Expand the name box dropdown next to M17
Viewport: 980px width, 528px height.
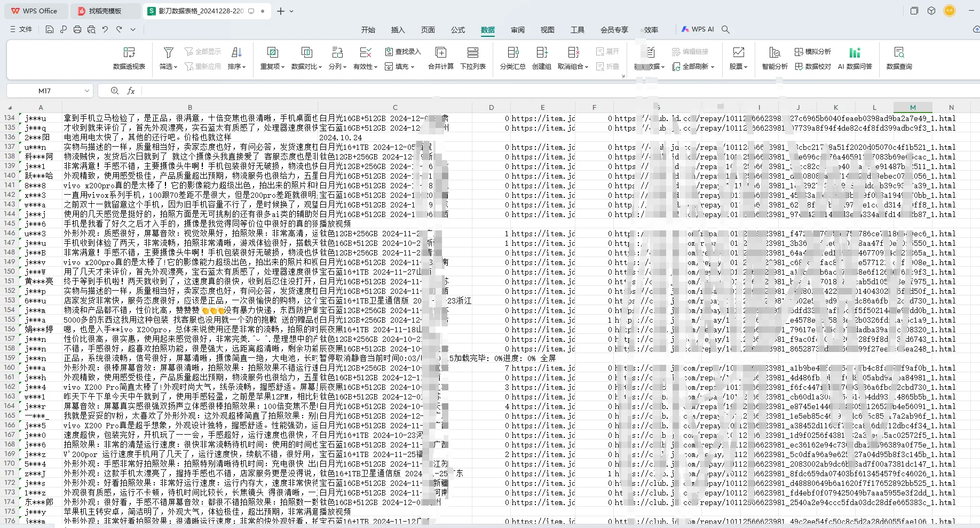pyautogui.click(x=87, y=91)
